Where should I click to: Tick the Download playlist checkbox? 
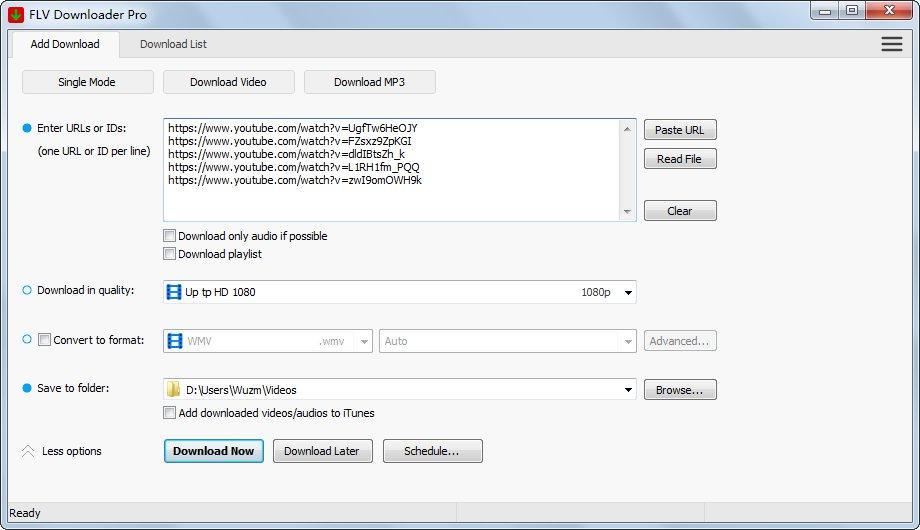[x=170, y=254]
